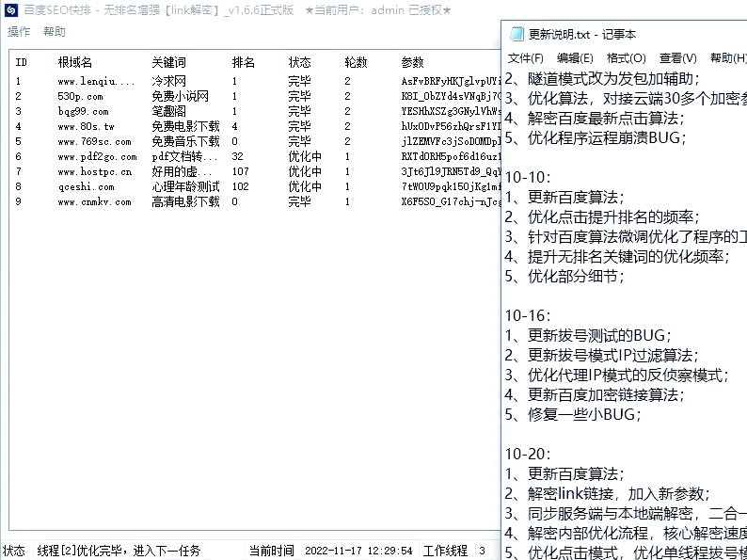Open the 帮助 menu in SEO app

(55, 32)
